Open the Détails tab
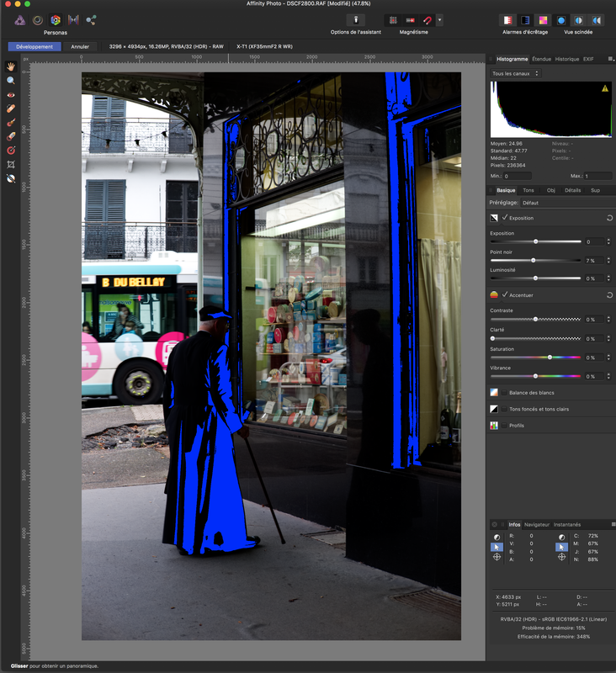 click(x=572, y=190)
